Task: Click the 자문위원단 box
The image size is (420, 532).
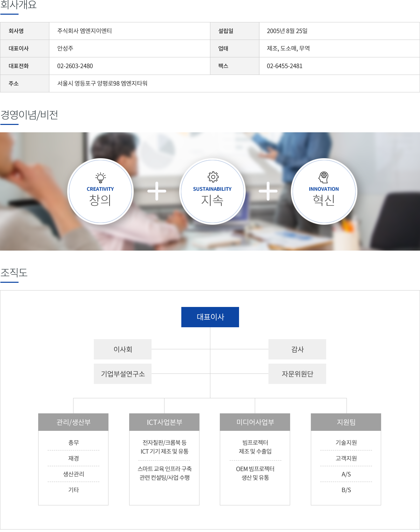Action: click(x=297, y=374)
